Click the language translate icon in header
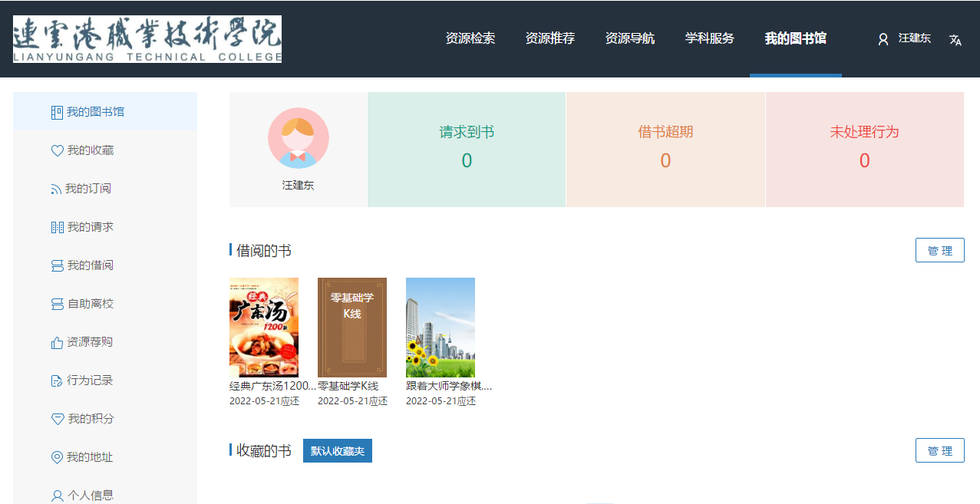This screenshot has height=504, width=980. (955, 40)
